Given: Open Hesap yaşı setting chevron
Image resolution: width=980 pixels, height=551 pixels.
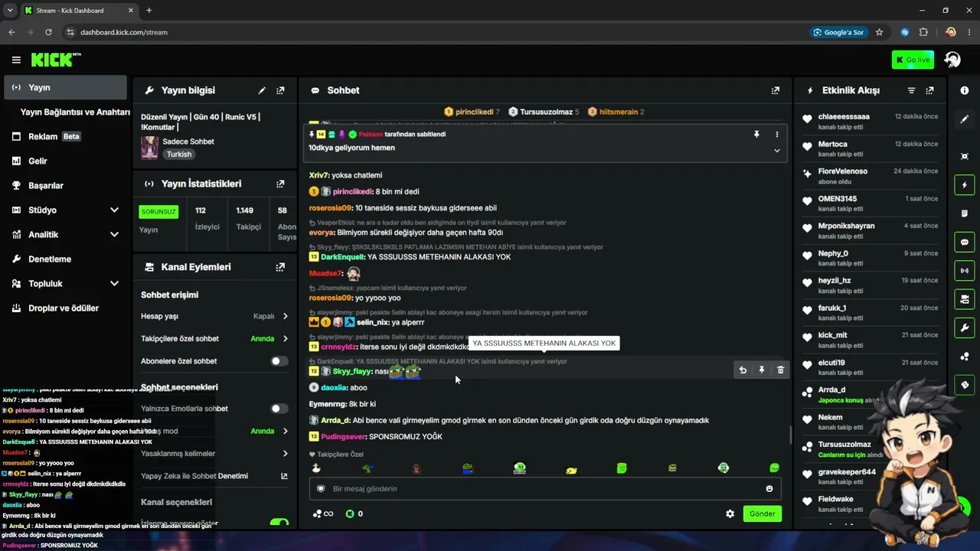Looking at the screenshot, I should tap(286, 316).
